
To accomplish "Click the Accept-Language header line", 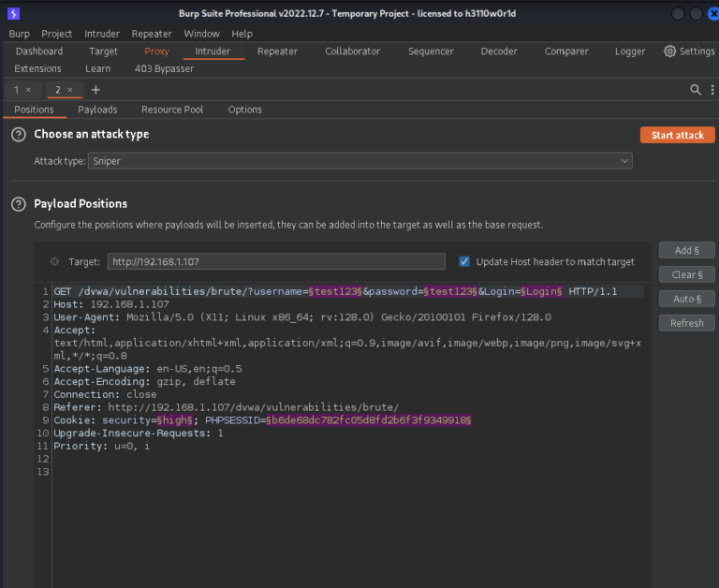I will (x=148, y=369).
